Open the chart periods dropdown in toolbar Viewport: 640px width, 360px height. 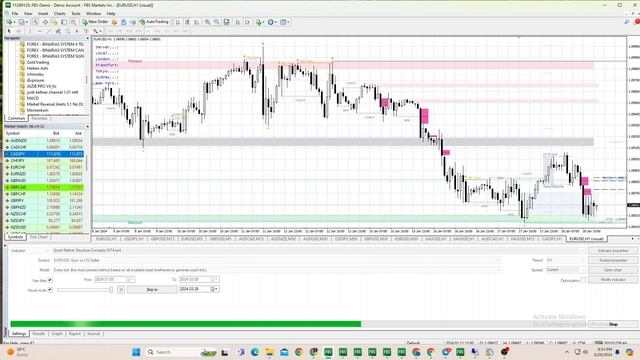[272, 22]
